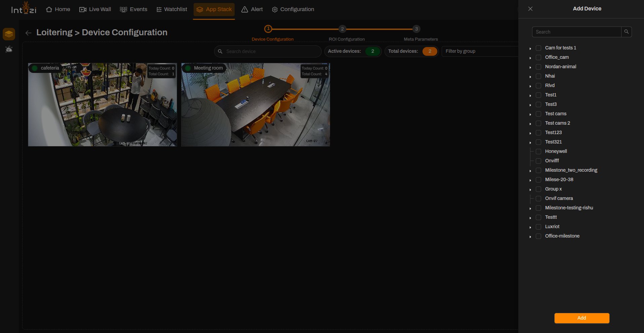Open the Alert section
This screenshot has height=333, width=644.
pos(252,9)
